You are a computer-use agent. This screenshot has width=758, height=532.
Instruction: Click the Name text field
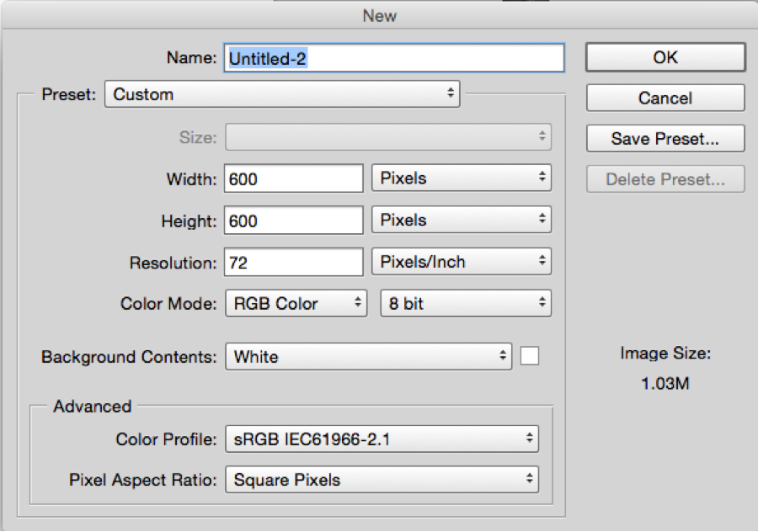(x=393, y=57)
